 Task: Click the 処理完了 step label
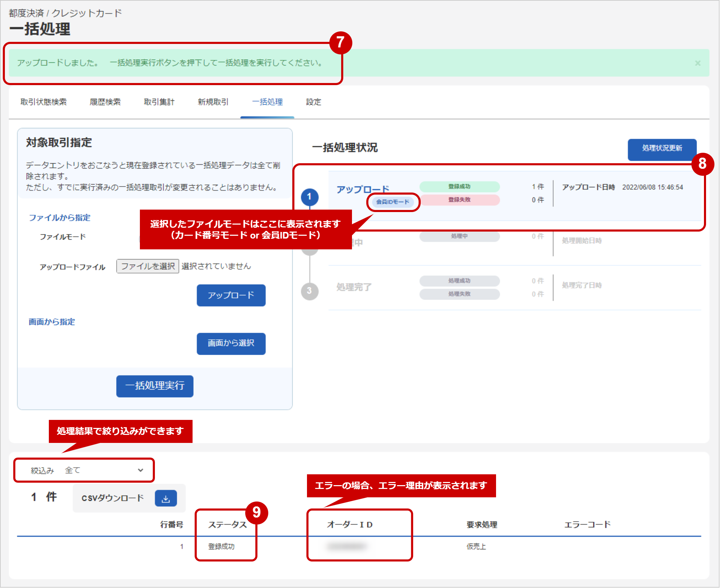coord(354,287)
